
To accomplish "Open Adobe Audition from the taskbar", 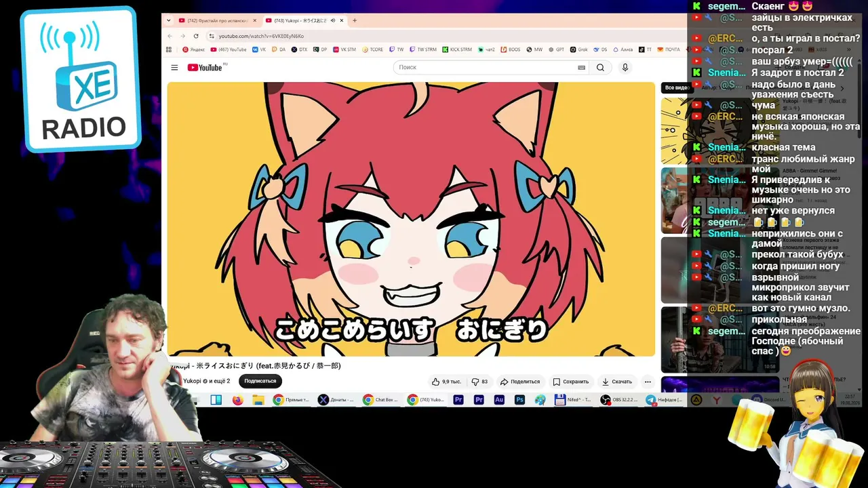I will (x=499, y=400).
